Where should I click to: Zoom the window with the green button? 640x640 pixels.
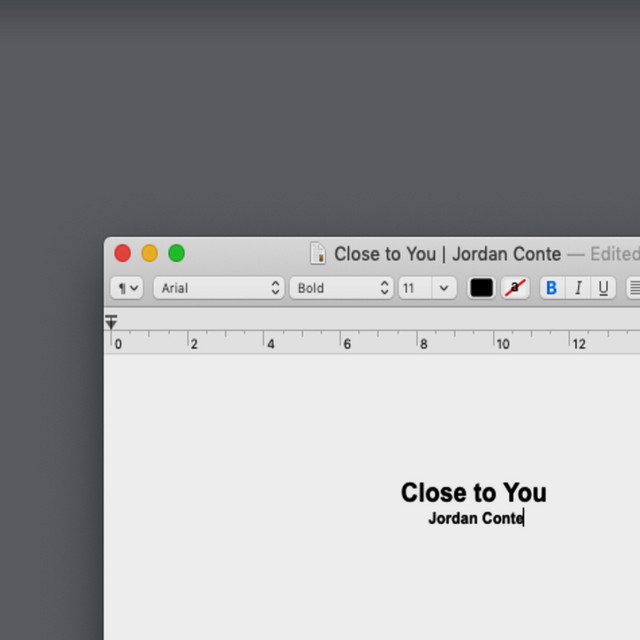click(x=176, y=253)
